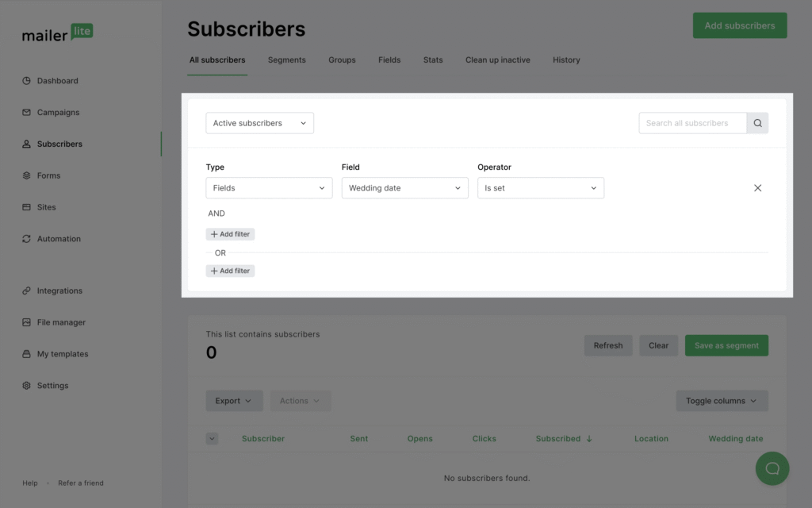Select the select-all subscribers checkbox
Screen dimensions: 812x508
212,438
